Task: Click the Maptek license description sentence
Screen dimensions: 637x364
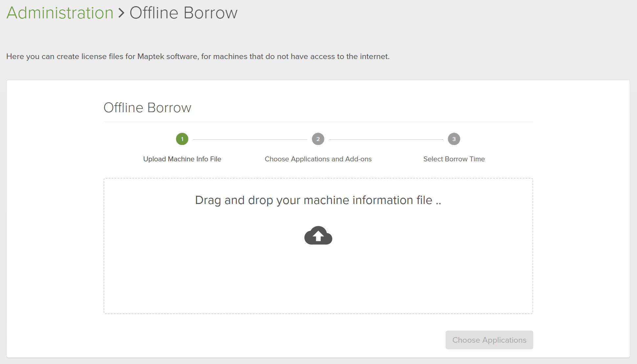Action: tap(198, 56)
